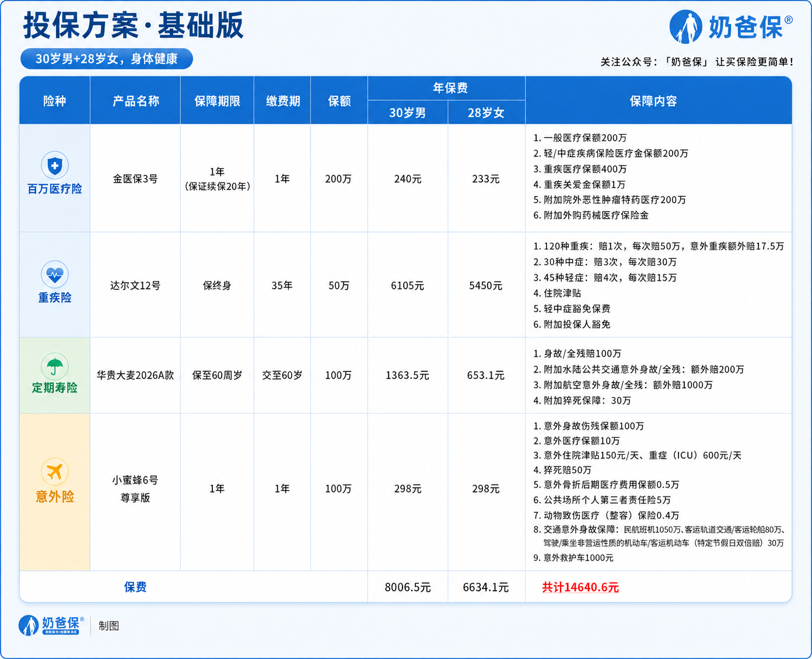The image size is (812, 659).
Task: Click the 定期寿险 umbrella icon
Action: pyautogui.click(x=55, y=366)
